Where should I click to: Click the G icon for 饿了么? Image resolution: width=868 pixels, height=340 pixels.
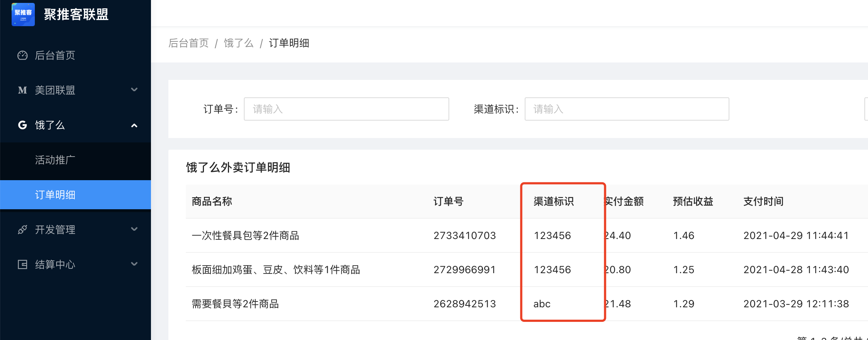[22, 125]
